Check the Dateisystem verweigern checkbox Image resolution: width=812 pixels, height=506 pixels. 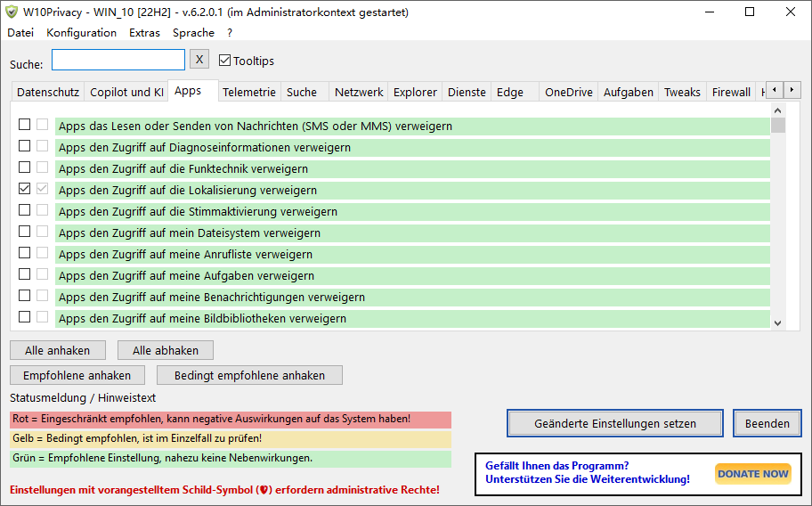[24, 232]
